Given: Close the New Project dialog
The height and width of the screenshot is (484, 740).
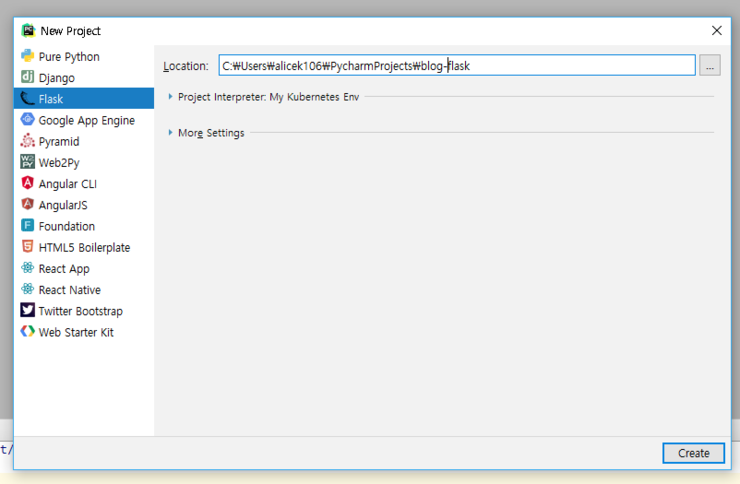Looking at the screenshot, I should click(x=716, y=31).
